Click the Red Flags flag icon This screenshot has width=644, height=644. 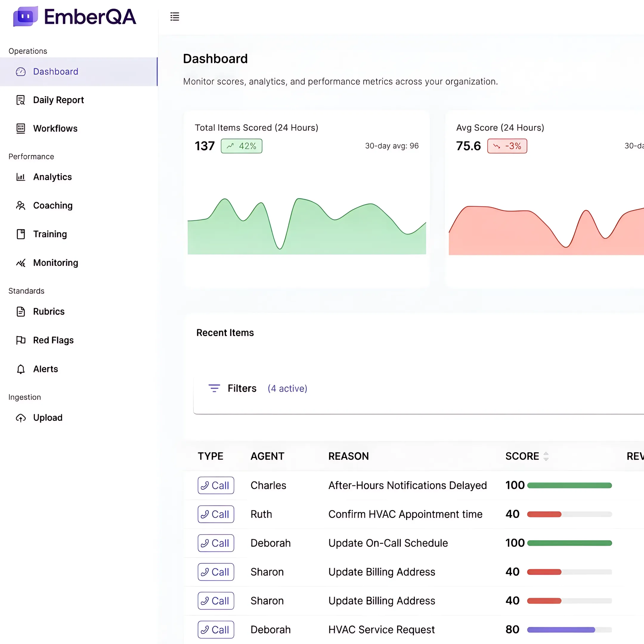tap(21, 340)
